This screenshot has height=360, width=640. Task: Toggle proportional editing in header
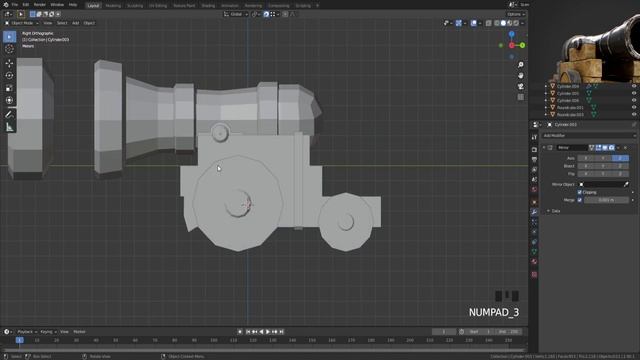click(x=285, y=14)
